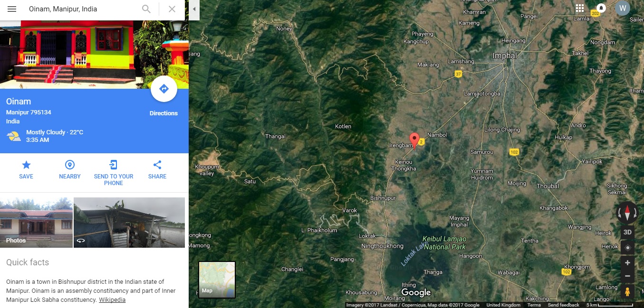Viewport: 644px width, 308px height.
Task: Click the Send feedback link
Action: (563, 305)
